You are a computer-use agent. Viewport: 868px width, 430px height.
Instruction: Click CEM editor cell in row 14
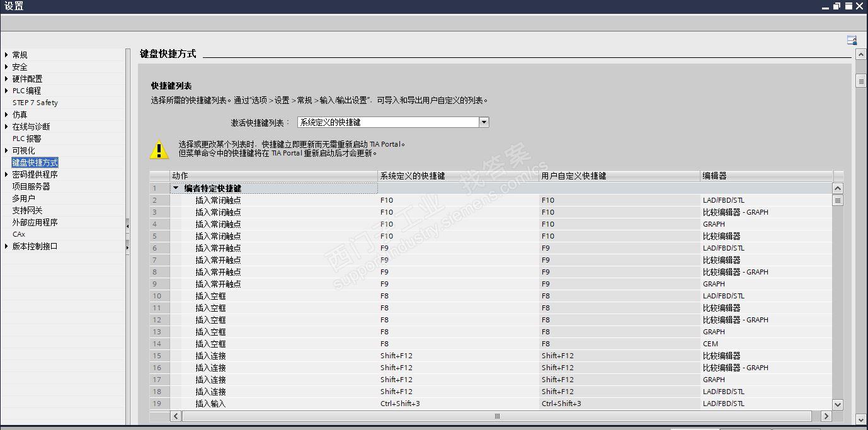click(x=766, y=344)
